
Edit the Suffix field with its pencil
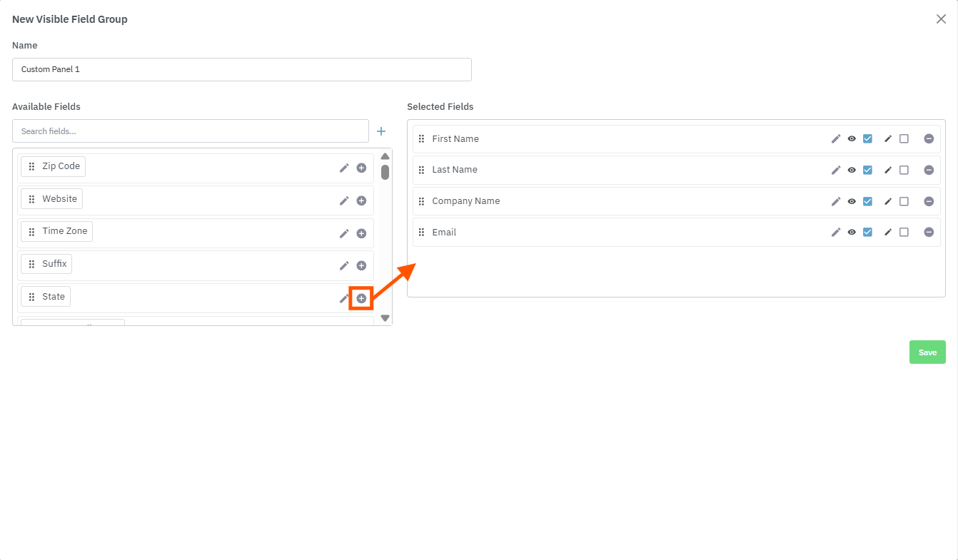tap(344, 265)
